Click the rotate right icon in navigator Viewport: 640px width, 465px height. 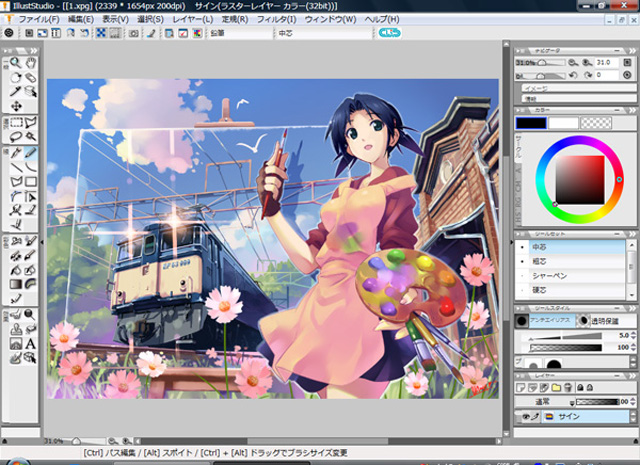[x=587, y=75]
